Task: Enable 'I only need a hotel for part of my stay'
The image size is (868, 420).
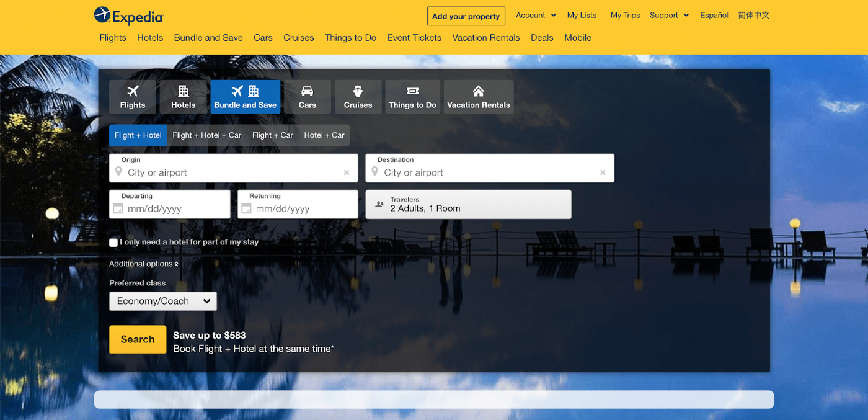Action: tap(113, 243)
